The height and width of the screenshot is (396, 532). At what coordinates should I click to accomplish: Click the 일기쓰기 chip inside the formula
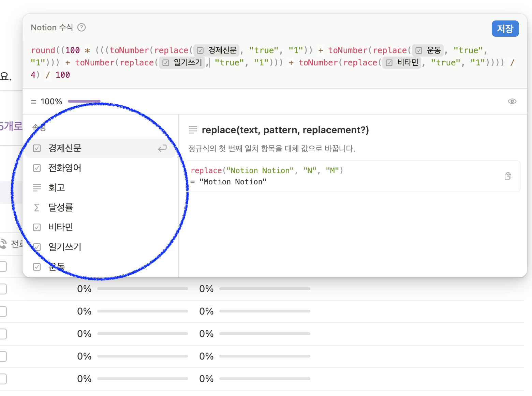(182, 63)
